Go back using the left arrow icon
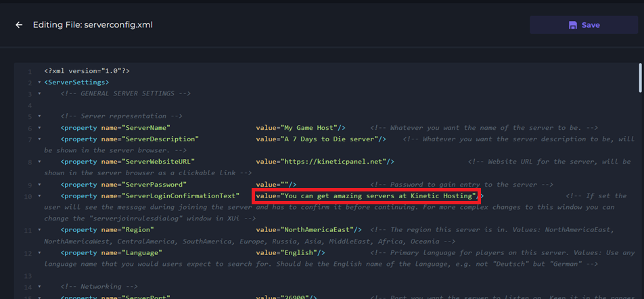 [x=19, y=25]
